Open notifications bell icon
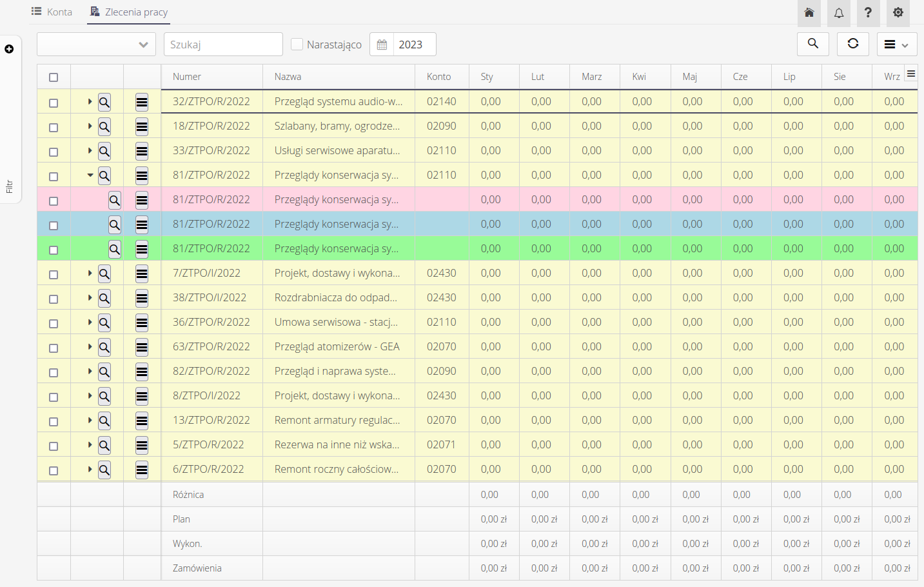 coord(838,12)
